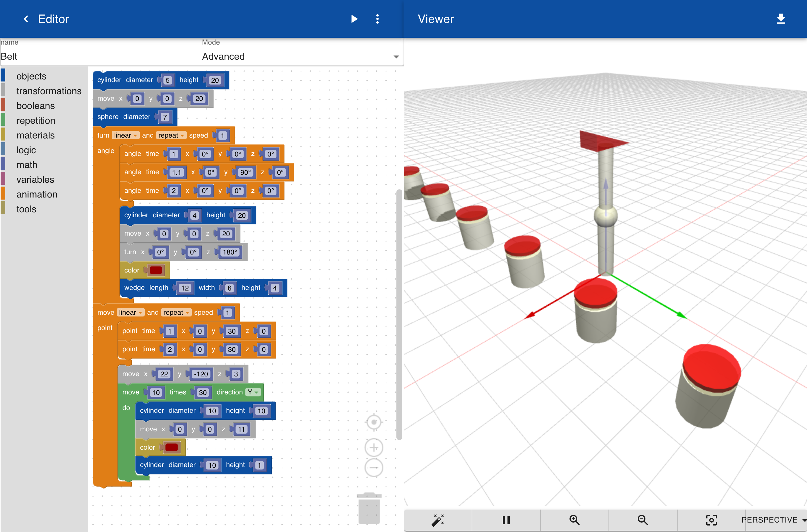Run the program with the play icon
This screenshot has height=532, width=807.
coord(354,19)
